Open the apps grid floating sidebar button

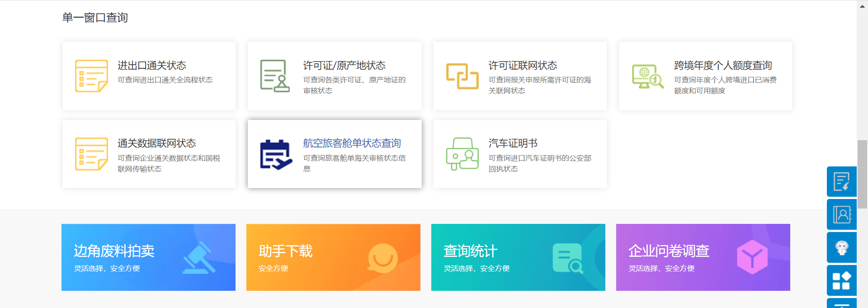tap(842, 280)
